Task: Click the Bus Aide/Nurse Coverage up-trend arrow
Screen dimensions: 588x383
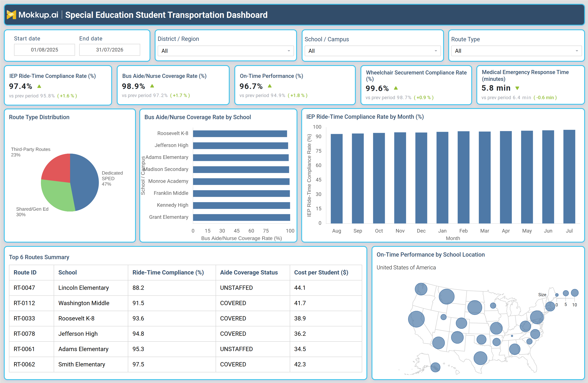Action: [152, 86]
